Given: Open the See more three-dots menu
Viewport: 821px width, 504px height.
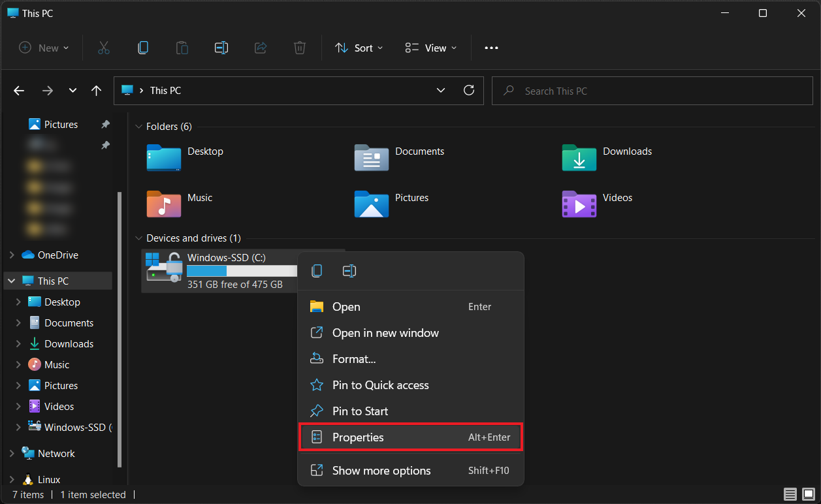Looking at the screenshot, I should [x=491, y=48].
